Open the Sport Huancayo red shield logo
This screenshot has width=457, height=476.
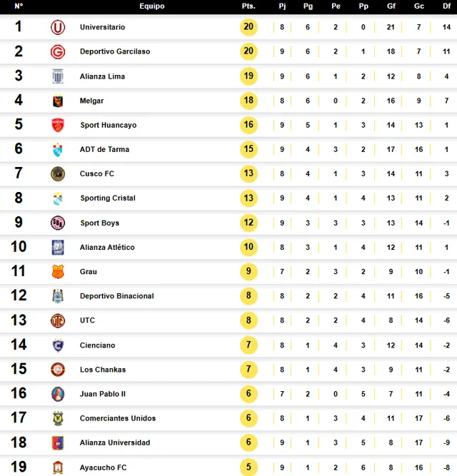coord(58,125)
